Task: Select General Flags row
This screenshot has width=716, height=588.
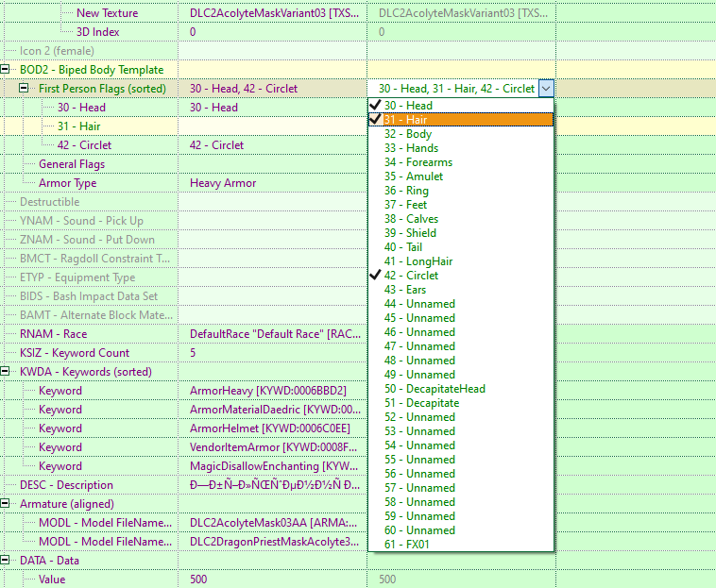Action: tap(72, 164)
